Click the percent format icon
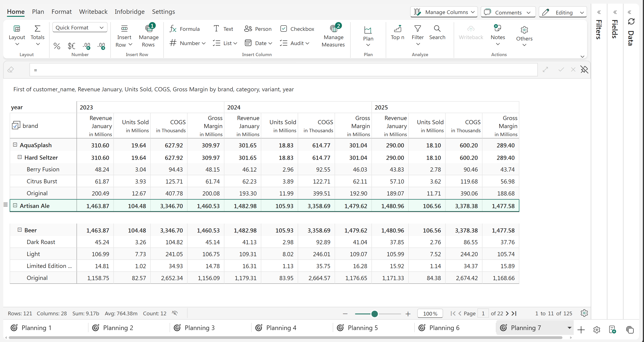Image resolution: width=644 pixels, height=342 pixels. 57,46
